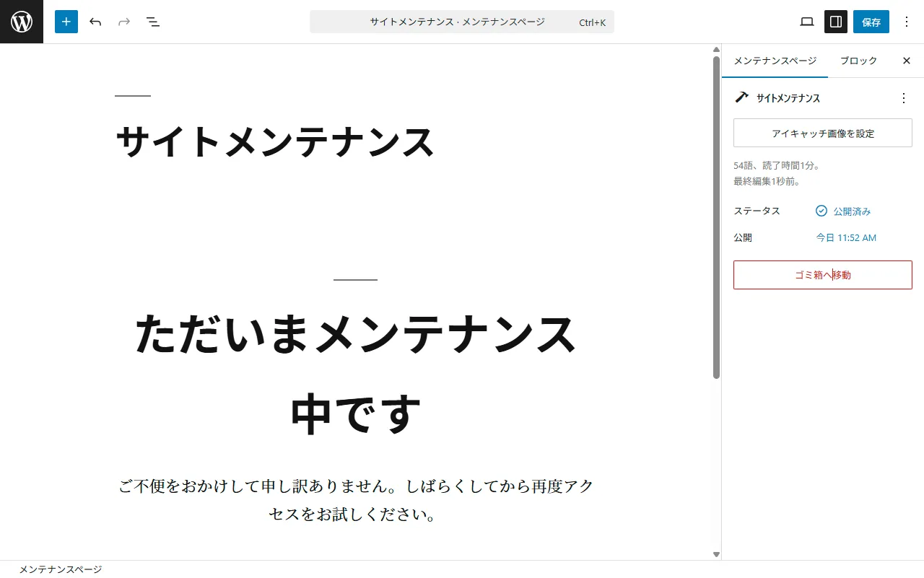This screenshot has width=924, height=578.
Task: Click the WordPress logo to exit editor
Action: pyautogui.click(x=22, y=22)
